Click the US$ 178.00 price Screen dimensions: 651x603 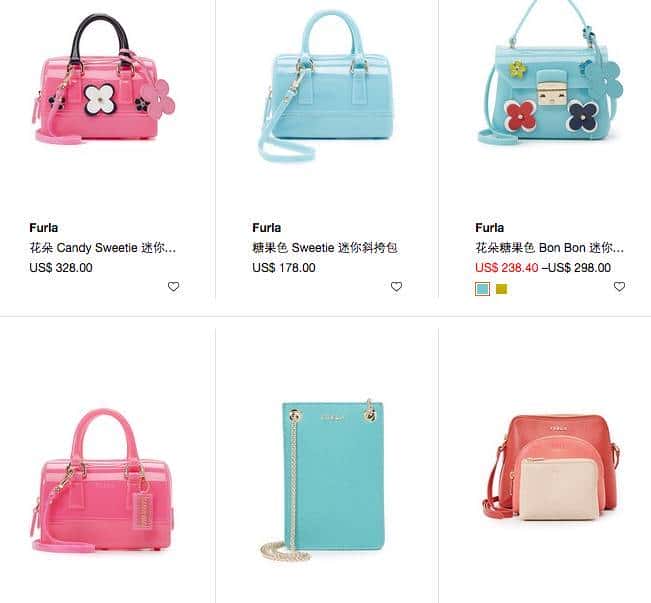[284, 267]
